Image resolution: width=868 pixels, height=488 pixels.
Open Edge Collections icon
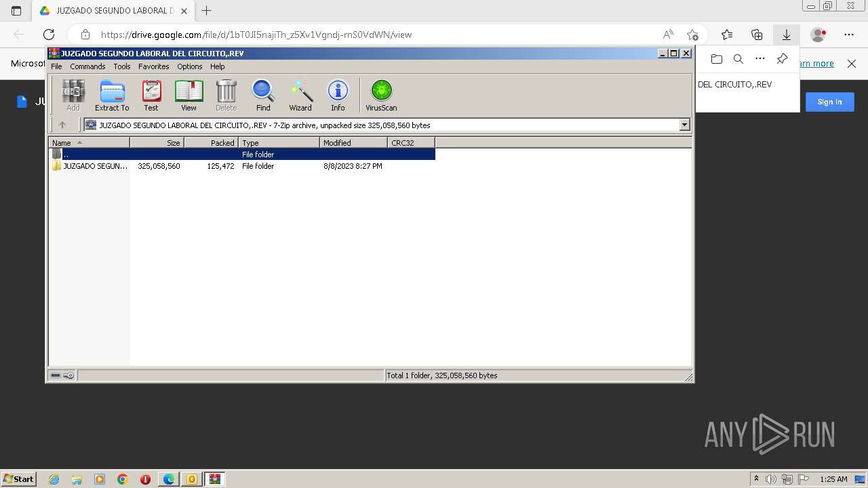click(x=757, y=35)
